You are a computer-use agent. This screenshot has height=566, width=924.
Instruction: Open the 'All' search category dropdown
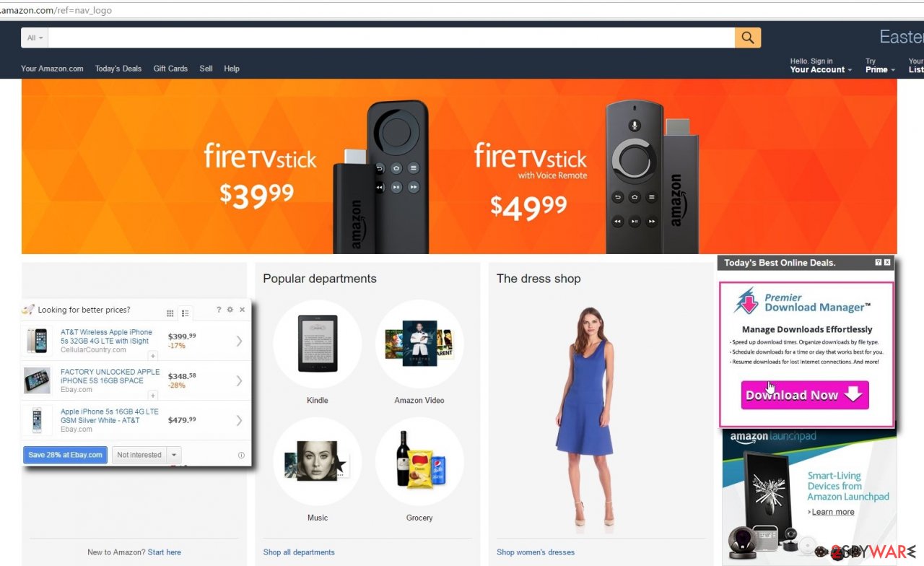click(35, 38)
